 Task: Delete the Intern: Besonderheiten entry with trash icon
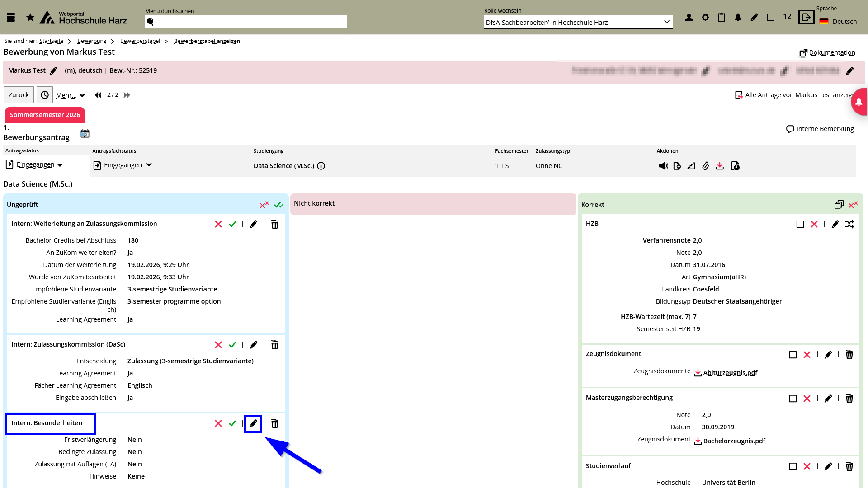pyautogui.click(x=274, y=423)
